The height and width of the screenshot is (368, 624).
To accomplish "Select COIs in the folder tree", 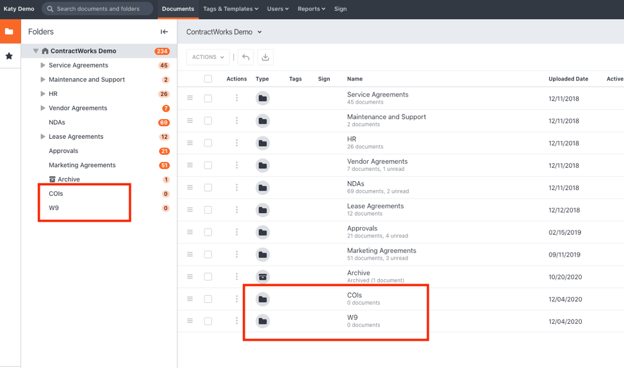I will click(56, 194).
